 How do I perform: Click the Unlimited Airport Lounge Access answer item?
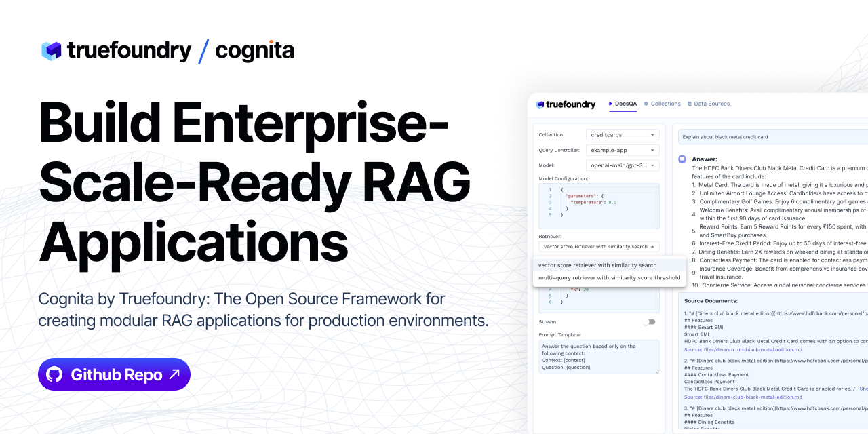(x=780, y=193)
